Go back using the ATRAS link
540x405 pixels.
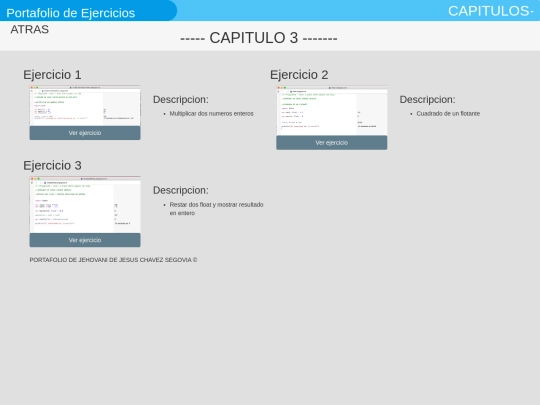click(30, 29)
